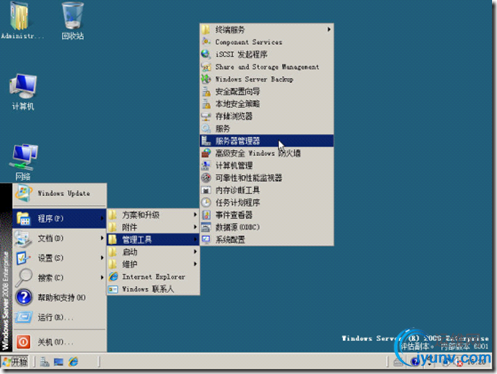Expand the 文档(D) submenu arrow
This screenshot has height=374, width=497.
click(x=102, y=238)
